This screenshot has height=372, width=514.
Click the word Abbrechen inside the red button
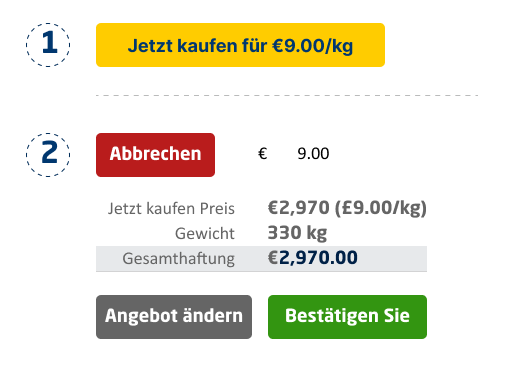point(155,154)
